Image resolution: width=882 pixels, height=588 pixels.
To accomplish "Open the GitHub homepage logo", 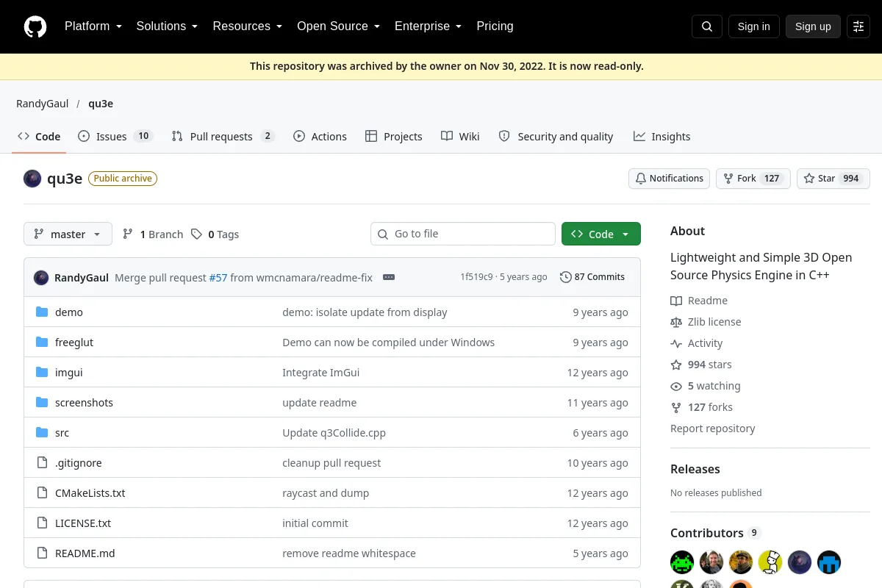I will click(x=35, y=26).
